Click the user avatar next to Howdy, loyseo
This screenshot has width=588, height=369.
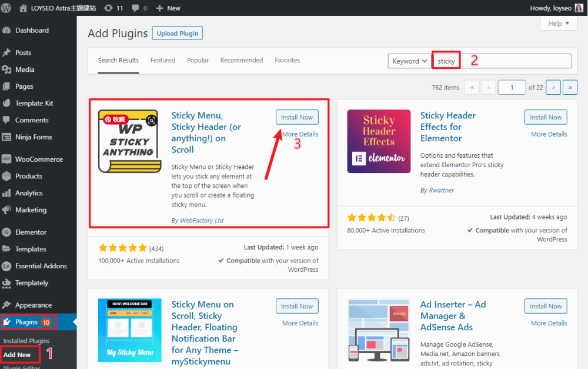click(x=579, y=8)
